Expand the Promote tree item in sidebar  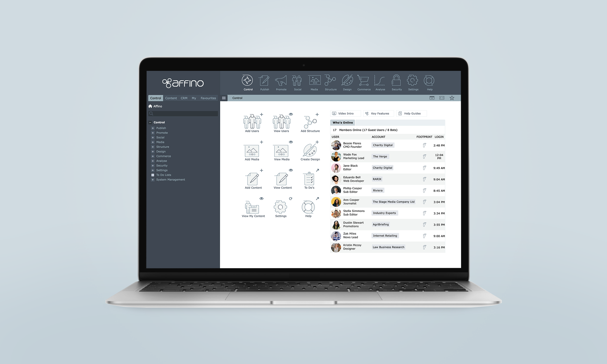pyautogui.click(x=153, y=132)
